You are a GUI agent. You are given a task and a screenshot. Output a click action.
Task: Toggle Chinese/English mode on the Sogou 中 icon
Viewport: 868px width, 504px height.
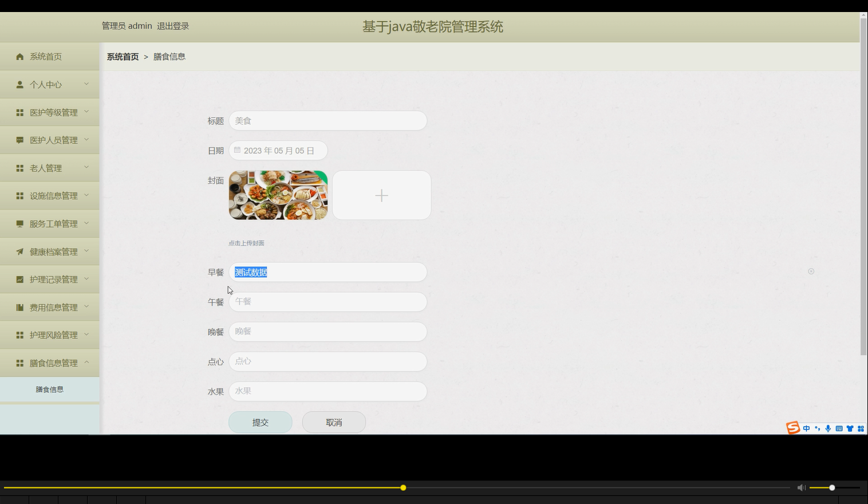click(x=807, y=428)
